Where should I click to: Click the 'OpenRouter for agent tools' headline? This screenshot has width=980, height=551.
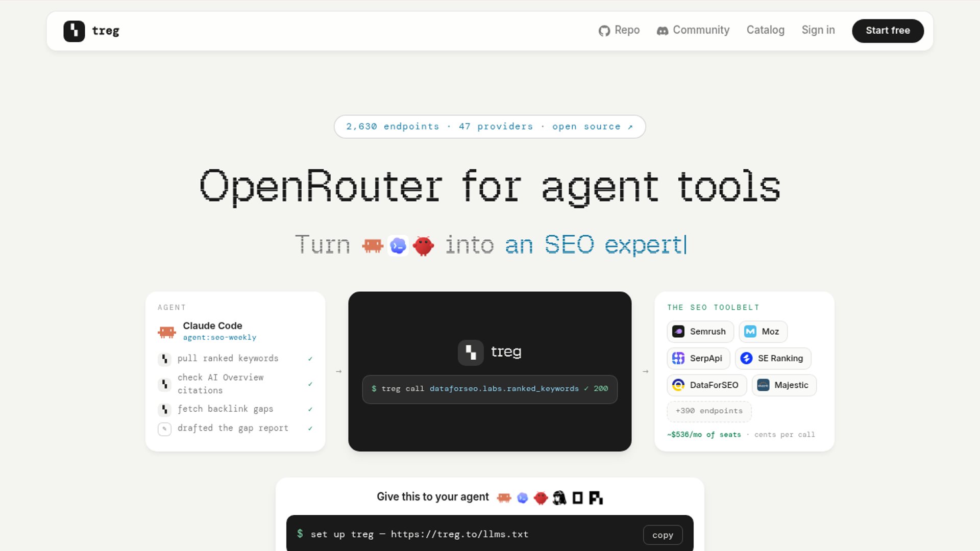tap(490, 187)
